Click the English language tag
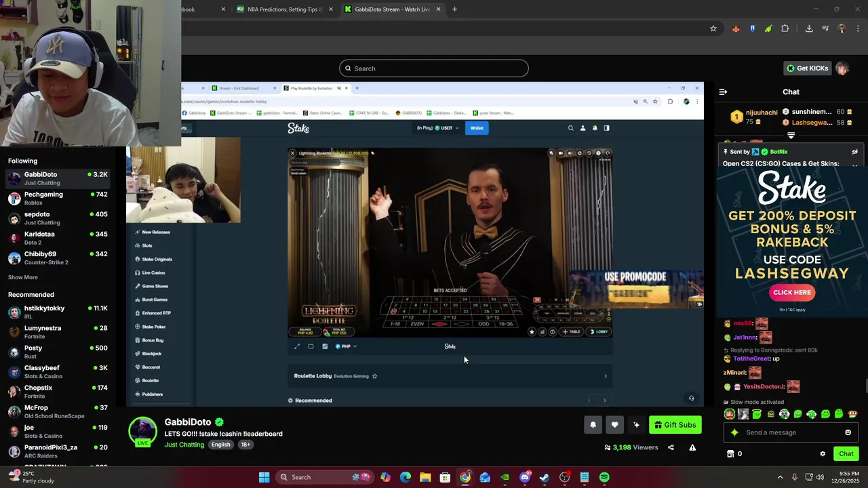The height and width of the screenshot is (488, 868). [220, 445]
